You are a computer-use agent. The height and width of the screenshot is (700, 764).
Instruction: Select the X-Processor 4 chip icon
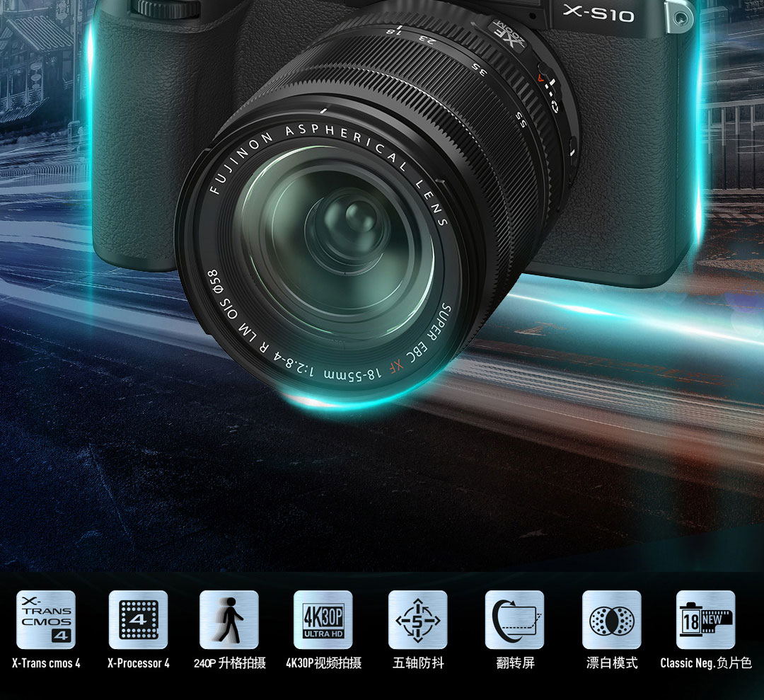point(138,619)
